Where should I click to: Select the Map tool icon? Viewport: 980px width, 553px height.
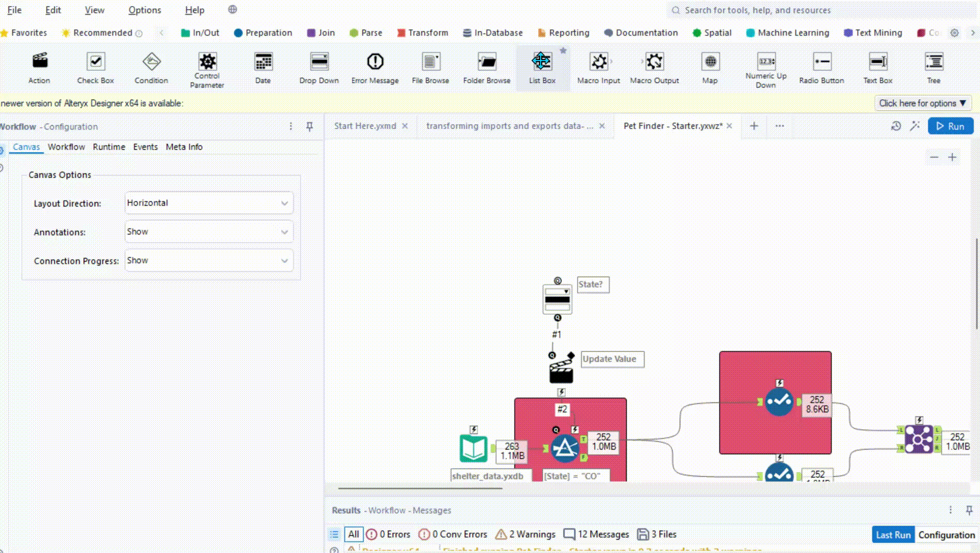(710, 61)
